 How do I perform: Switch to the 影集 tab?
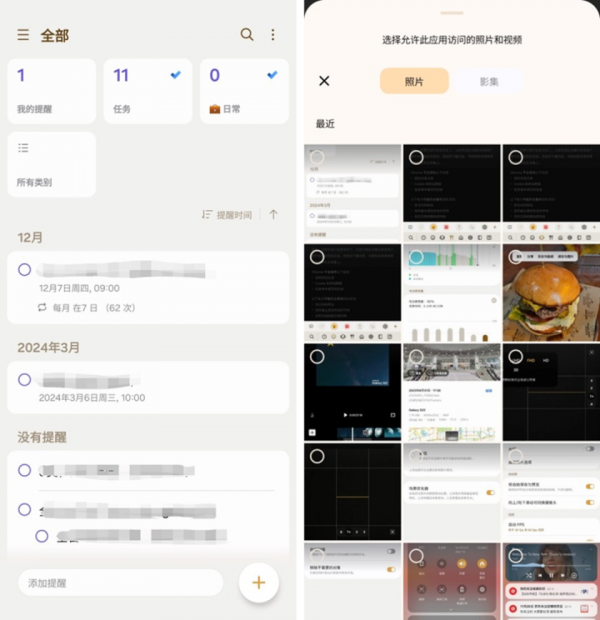pos(489,81)
